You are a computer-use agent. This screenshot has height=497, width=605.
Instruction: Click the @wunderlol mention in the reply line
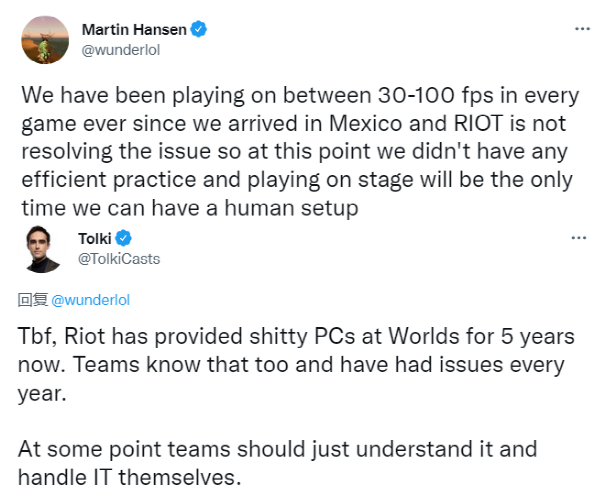(91, 299)
